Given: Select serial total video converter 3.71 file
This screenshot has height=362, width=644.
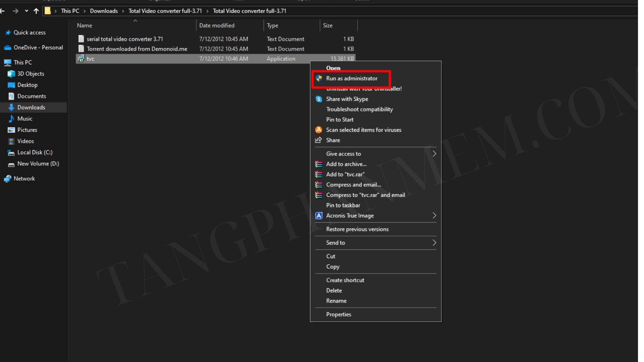Looking at the screenshot, I should point(124,39).
